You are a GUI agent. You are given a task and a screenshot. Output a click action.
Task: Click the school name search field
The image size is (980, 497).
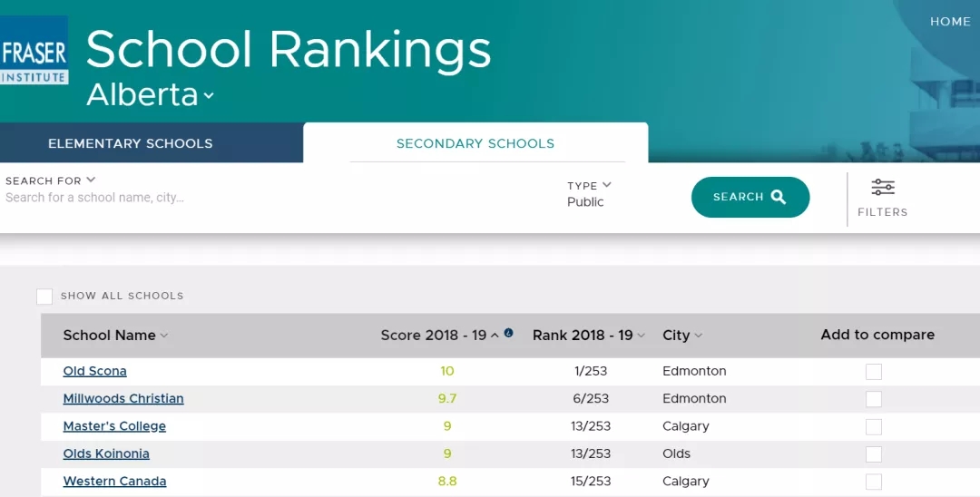point(272,198)
